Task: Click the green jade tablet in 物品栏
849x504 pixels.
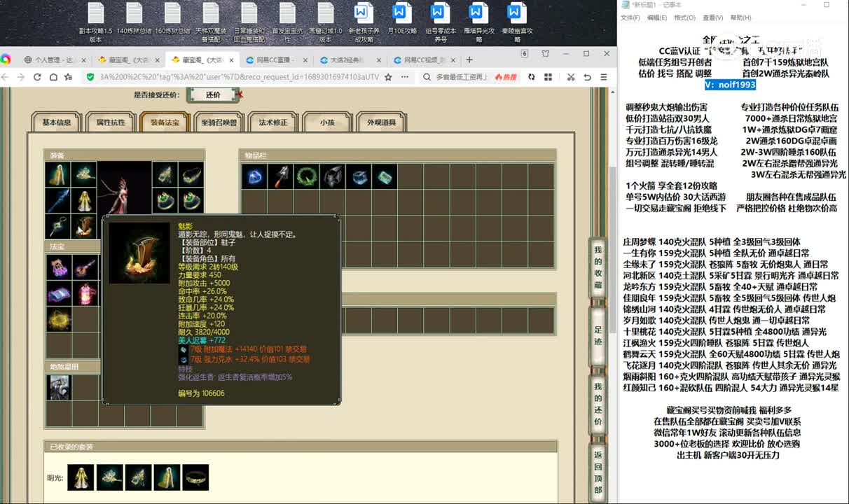Action: (x=385, y=176)
